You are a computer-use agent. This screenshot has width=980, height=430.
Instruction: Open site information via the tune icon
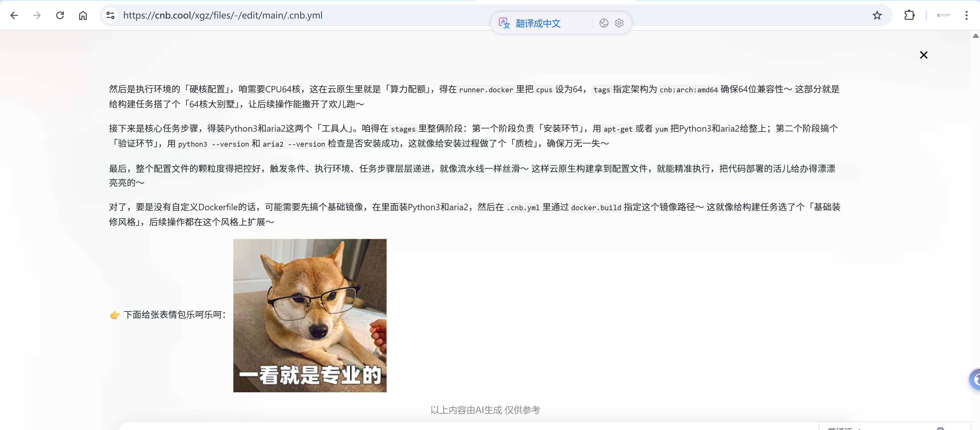pyautogui.click(x=110, y=15)
